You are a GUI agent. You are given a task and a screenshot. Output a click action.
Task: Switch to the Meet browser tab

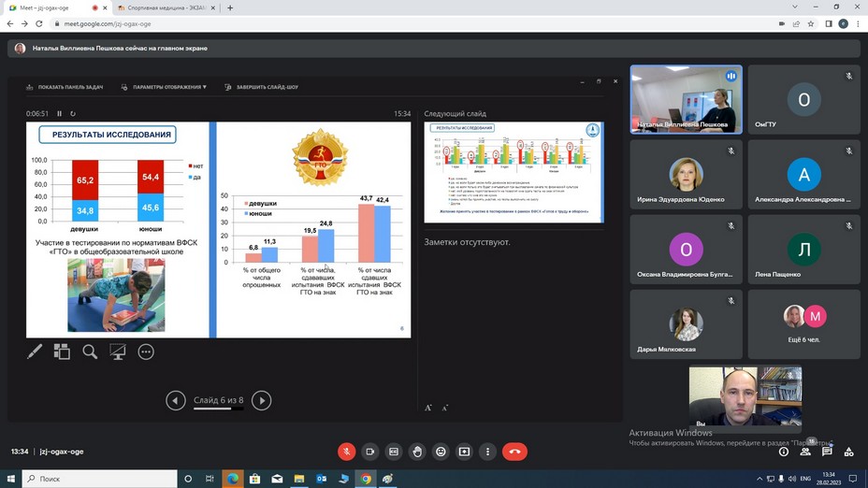[55, 7]
